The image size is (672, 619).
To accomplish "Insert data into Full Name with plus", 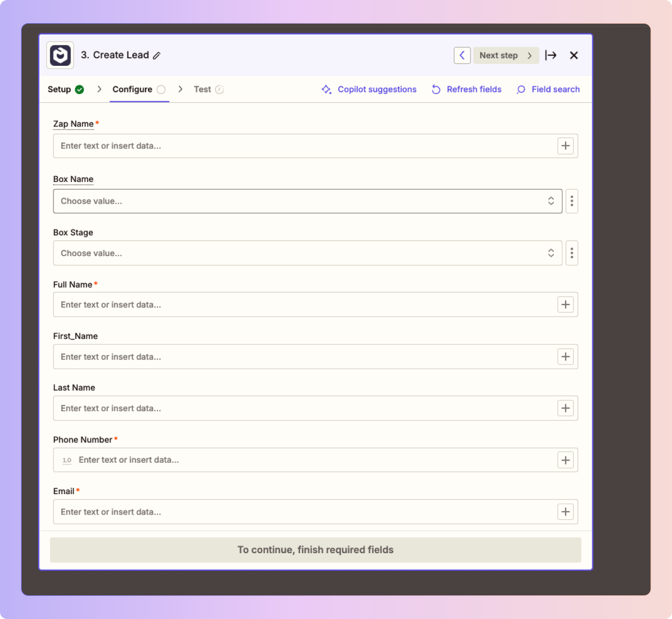I will tap(566, 305).
